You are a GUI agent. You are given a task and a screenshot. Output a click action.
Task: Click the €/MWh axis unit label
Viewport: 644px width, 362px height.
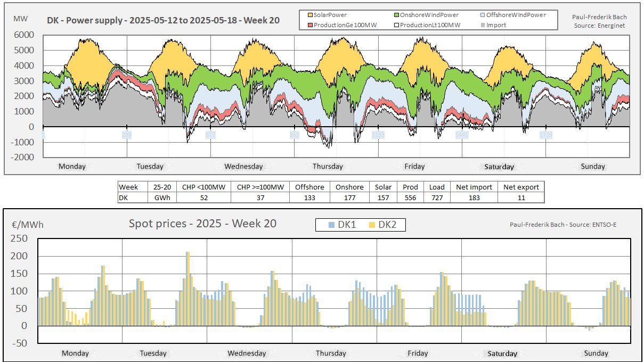click(27, 225)
